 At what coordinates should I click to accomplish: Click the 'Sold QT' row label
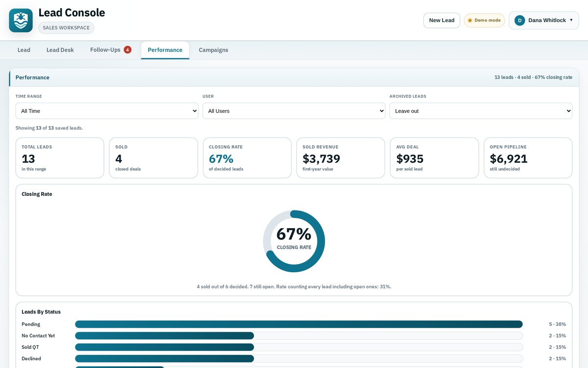click(x=30, y=347)
